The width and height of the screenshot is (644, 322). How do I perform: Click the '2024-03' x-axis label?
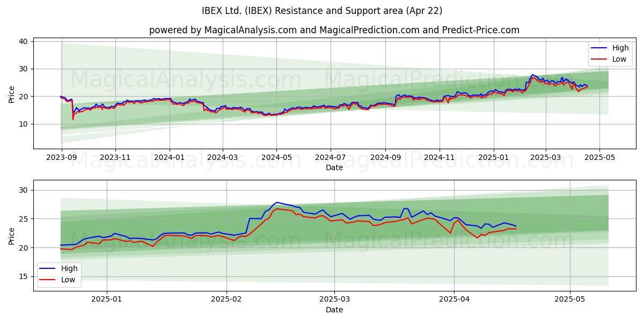coord(222,158)
